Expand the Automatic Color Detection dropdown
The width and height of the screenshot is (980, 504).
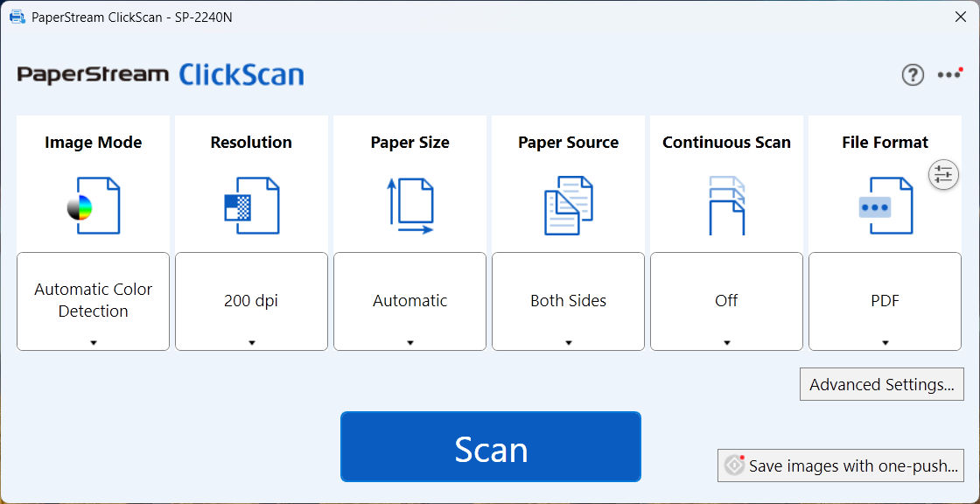coord(93,301)
